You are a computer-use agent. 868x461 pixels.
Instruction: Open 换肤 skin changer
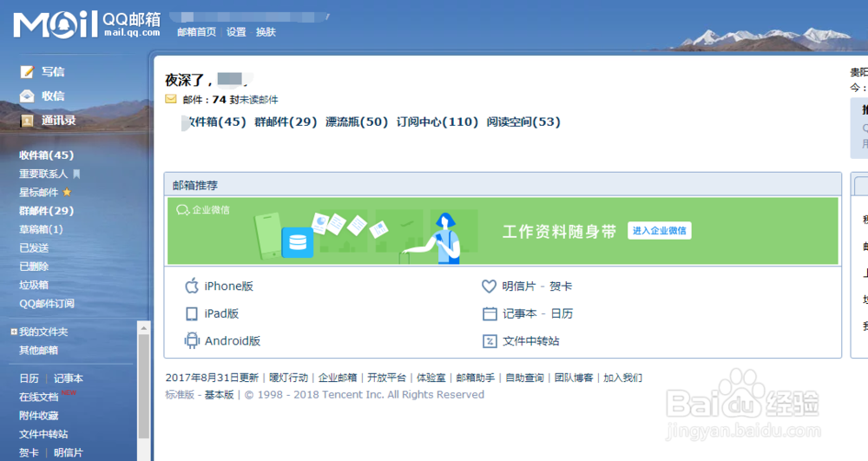tap(266, 32)
